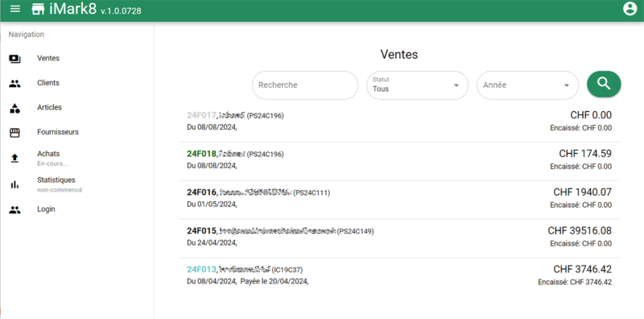Viewport: 644px width, 319px height.
Task: Click the Ventes cash icon in sidebar
Action: tap(14, 59)
